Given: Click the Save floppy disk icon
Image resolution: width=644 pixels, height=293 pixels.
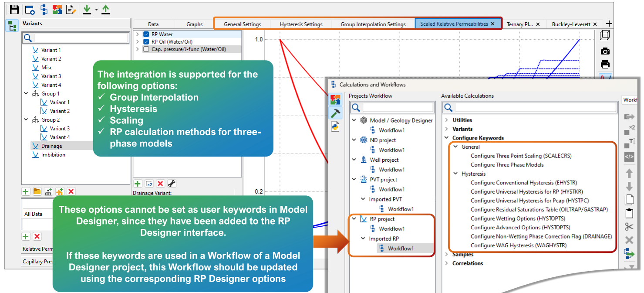Looking at the screenshot, I should pyautogui.click(x=14, y=10).
